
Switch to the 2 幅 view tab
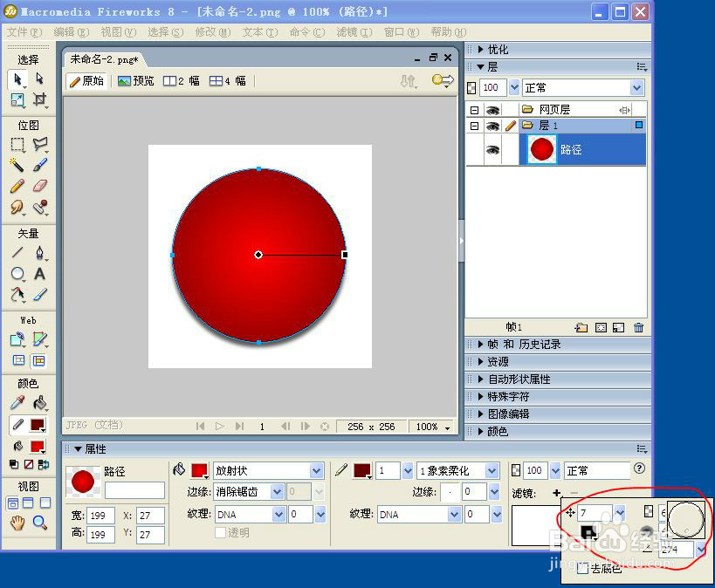click(x=182, y=81)
